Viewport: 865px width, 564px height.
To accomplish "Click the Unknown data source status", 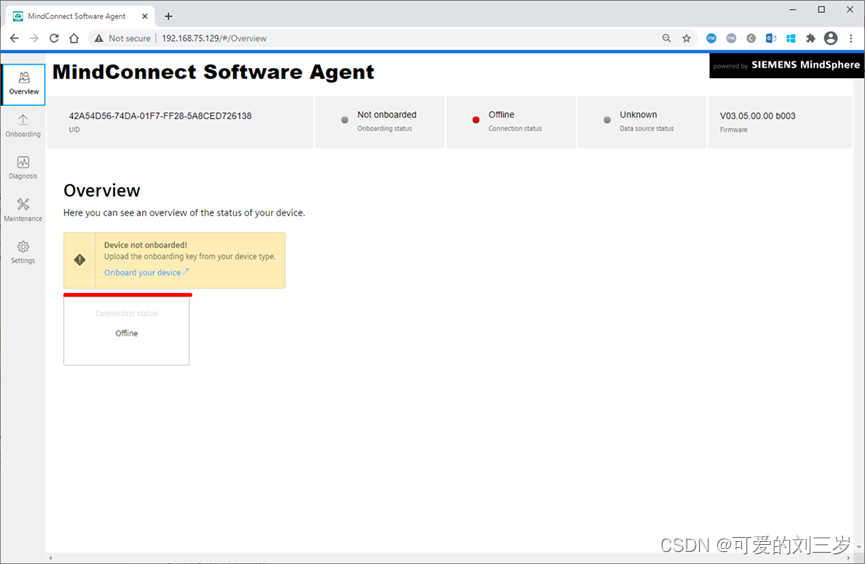I will click(638, 115).
